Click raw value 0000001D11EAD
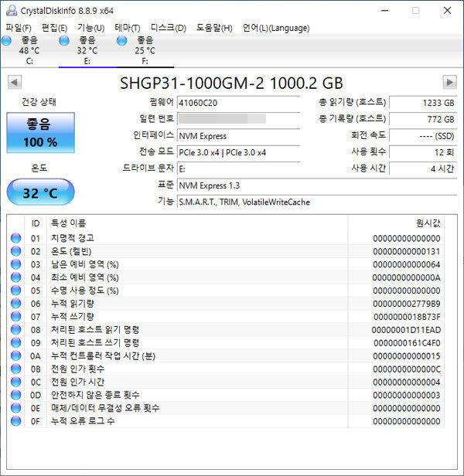The width and height of the screenshot is (464, 476). pyautogui.click(x=406, y=330)
